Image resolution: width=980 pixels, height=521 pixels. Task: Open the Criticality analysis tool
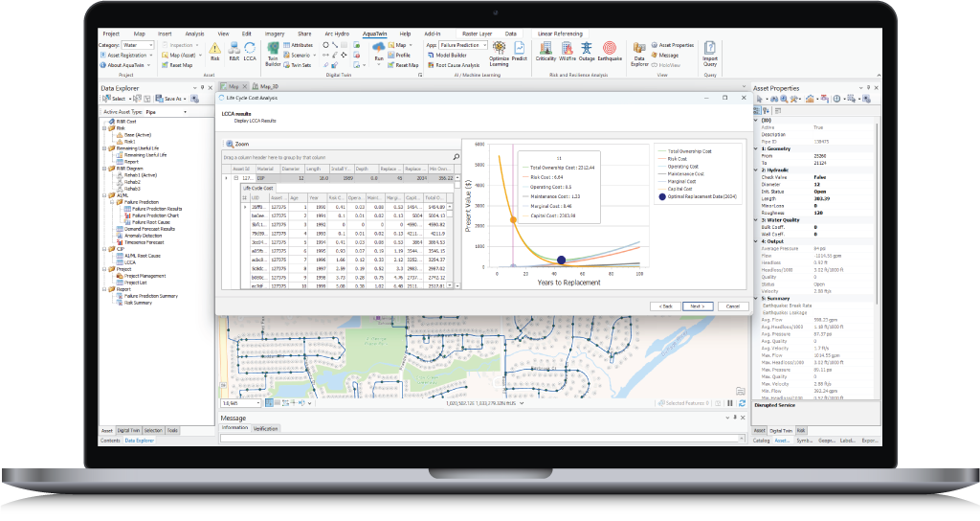(546, 51)
